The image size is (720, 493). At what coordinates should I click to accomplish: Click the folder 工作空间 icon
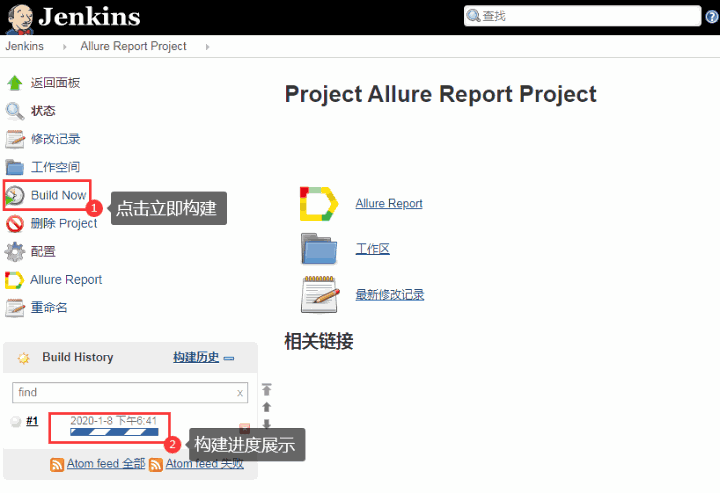[x=15, y=167]
